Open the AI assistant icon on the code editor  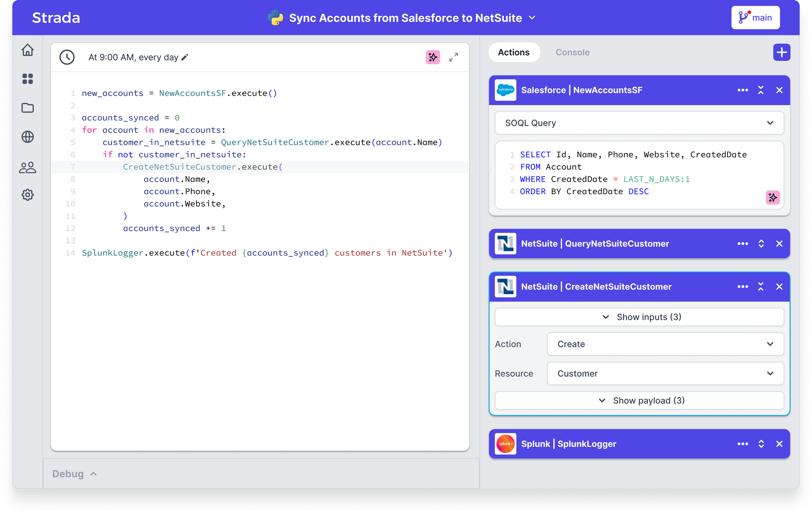(x=433, y=57)
